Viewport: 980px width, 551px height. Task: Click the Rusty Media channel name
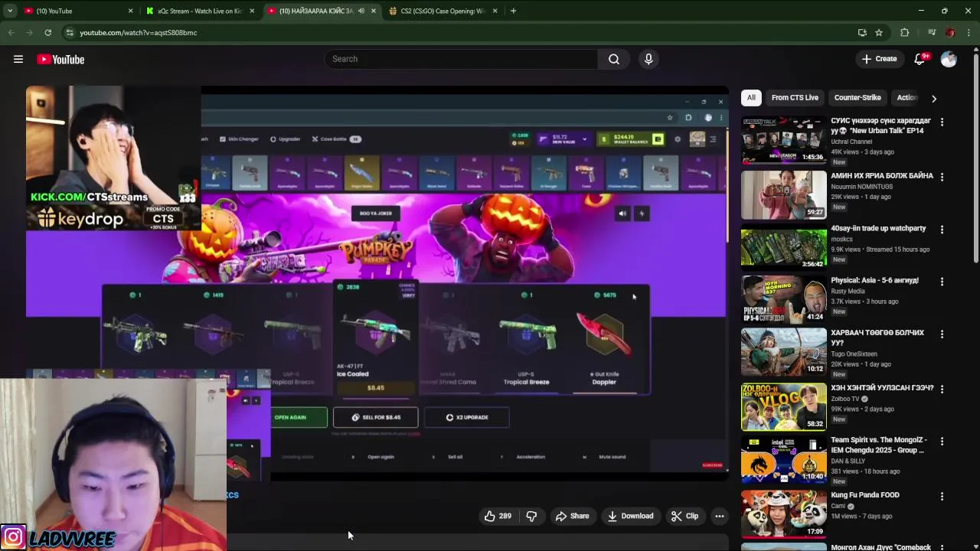[848, 291]
